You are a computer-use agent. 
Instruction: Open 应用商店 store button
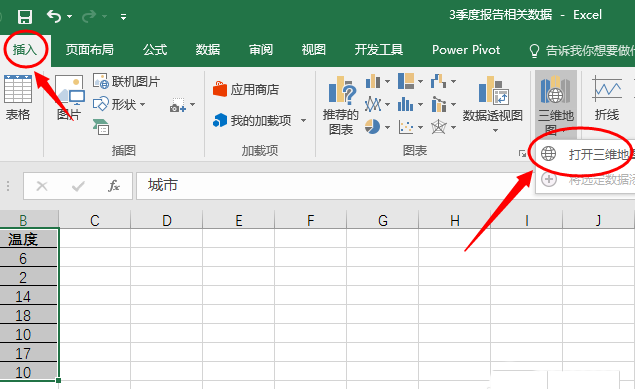(246, 89)
